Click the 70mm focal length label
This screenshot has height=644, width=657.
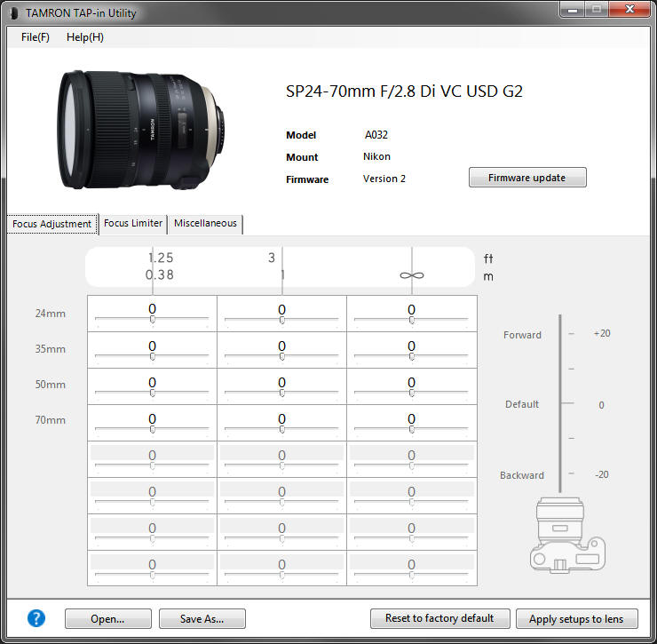[51, 419]
